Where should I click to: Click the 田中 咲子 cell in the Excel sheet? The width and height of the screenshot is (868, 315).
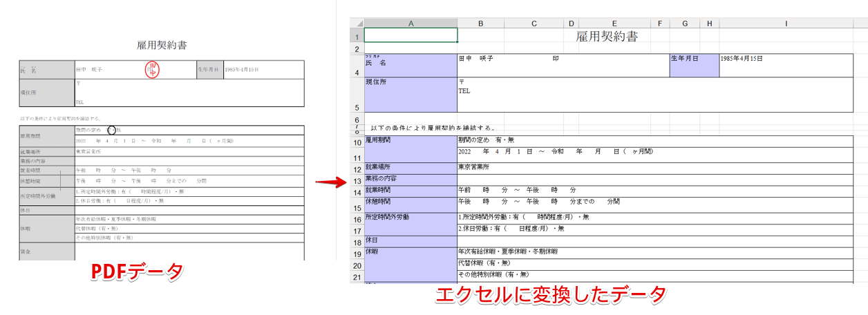[563, 66]
